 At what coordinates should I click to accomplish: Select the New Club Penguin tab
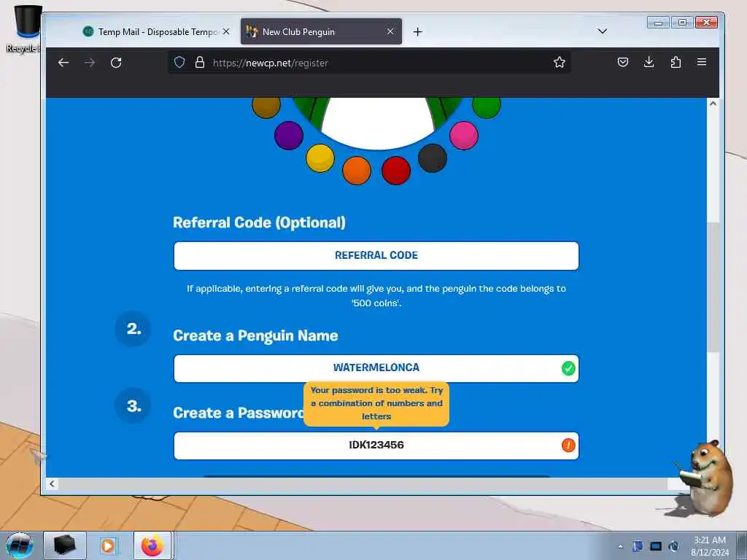click(x=321, y=32)
